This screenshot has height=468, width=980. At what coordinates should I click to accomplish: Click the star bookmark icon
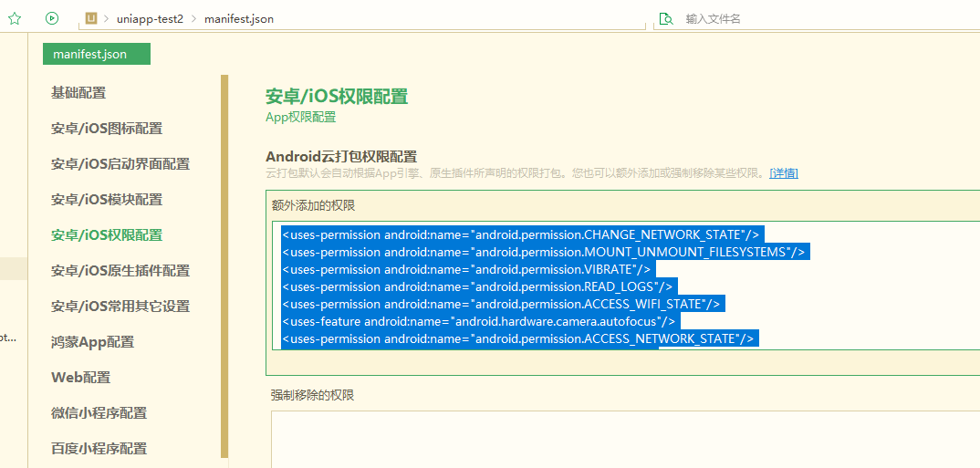(x=15, y=19)
